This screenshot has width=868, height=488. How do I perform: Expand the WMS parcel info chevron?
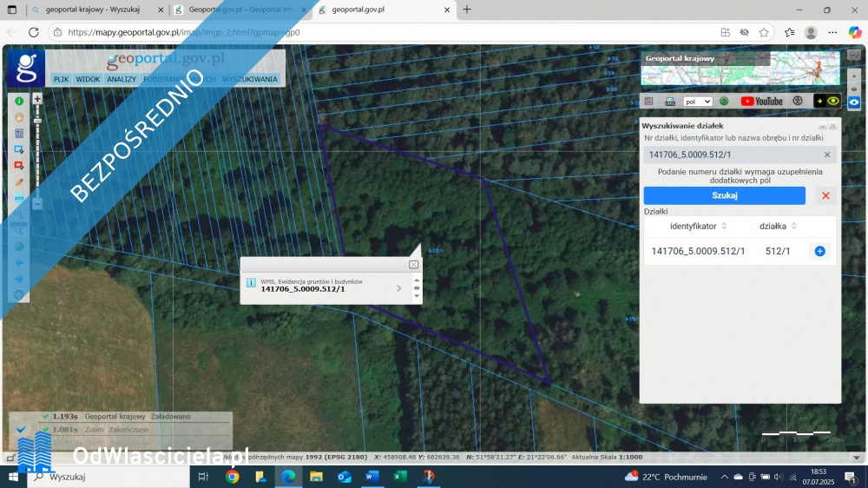tap(398, 287)
